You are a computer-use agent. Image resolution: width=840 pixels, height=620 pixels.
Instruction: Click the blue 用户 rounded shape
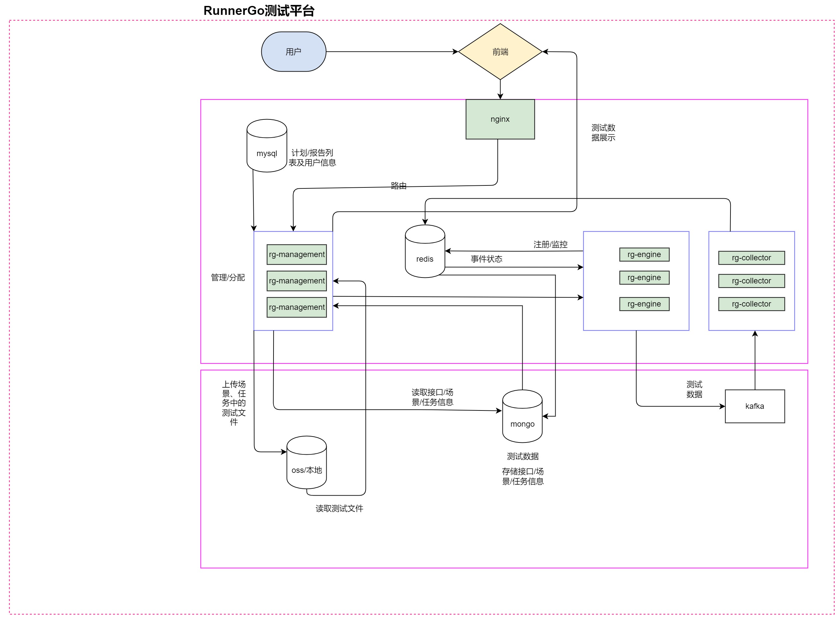point(293,52)
